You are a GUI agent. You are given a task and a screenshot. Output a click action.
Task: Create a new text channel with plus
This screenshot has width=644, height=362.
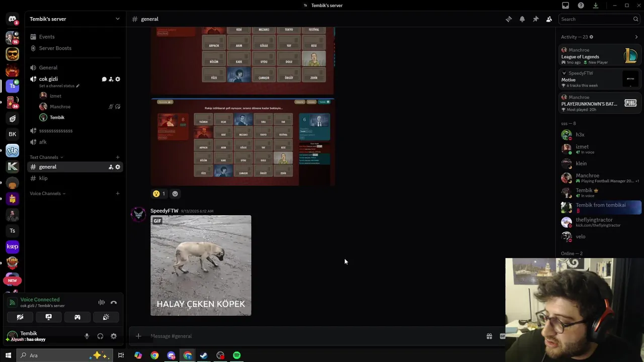coord(118,157)
